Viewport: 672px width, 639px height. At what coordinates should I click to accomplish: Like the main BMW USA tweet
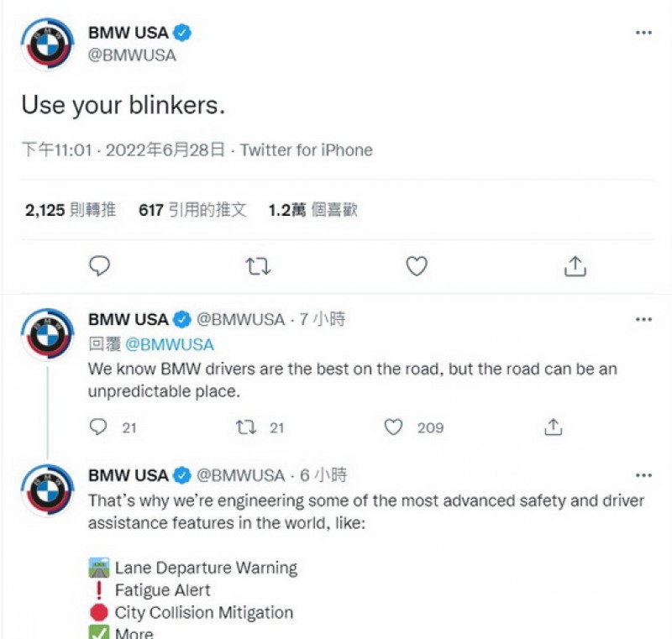click(417, 266)
